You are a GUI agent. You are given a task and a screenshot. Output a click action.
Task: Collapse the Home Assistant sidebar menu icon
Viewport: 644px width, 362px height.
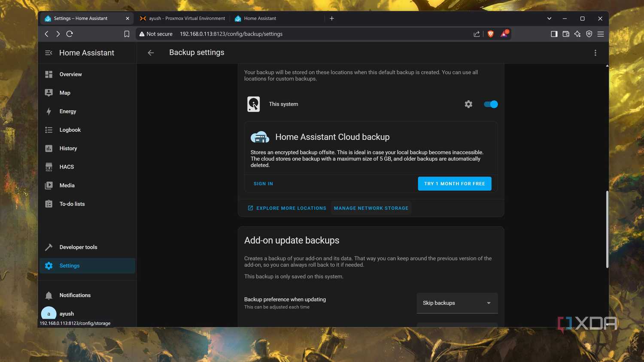pyautogui.click(x=49, y=53)
